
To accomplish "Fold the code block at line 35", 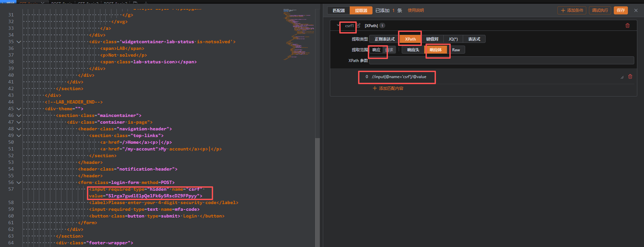I will pyautogui.click(x=19, y=42).
